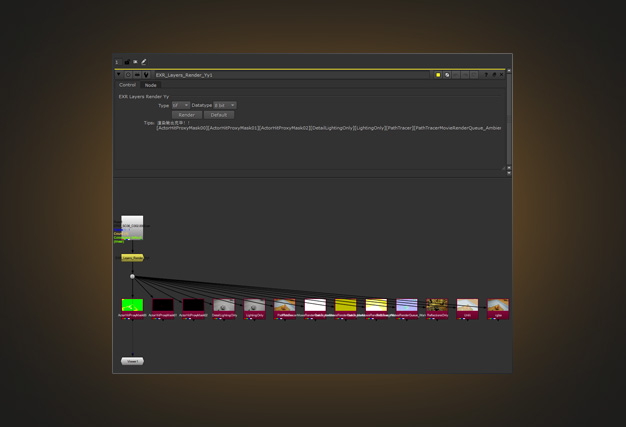Click the pencil edit icon in the Properties toolbar
This screenshot has width=626, height=427.
144,62
